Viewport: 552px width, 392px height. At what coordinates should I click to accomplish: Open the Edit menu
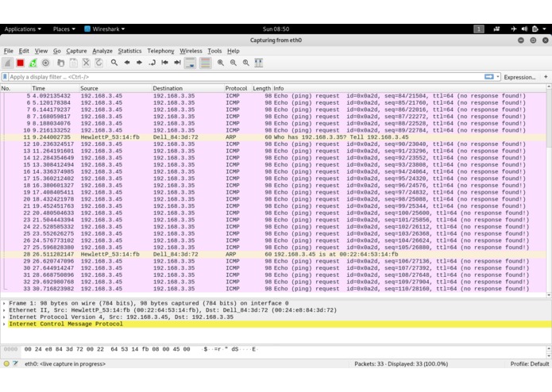24,51
